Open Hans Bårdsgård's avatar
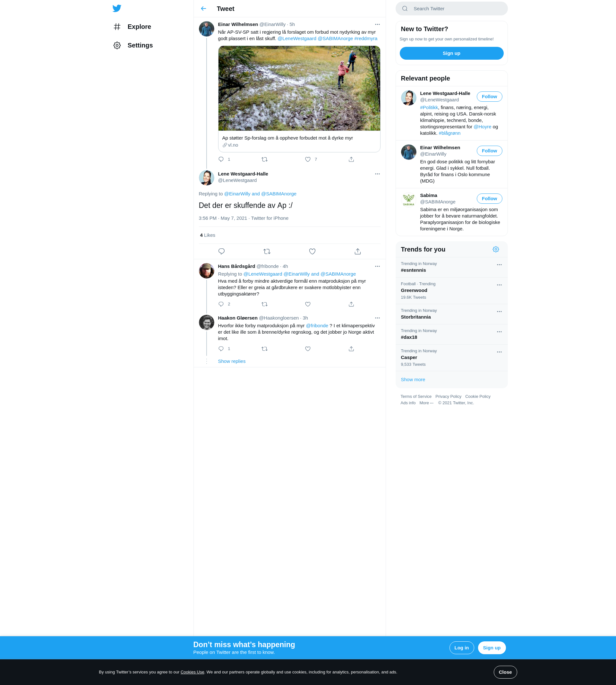Viewport: 616px width, 685px height. [x=207, y=271]
